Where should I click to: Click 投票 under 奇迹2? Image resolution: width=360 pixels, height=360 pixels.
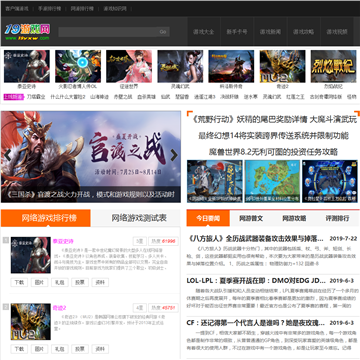pyautogui.click(x=80, y=349)
